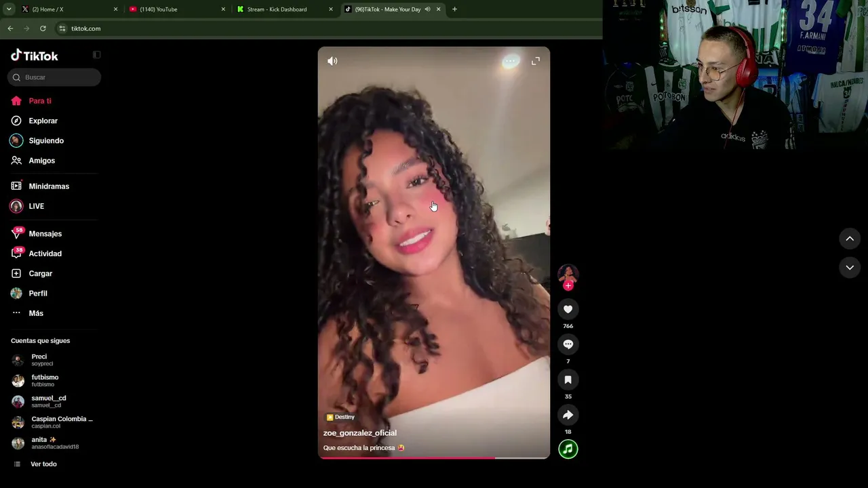
Task: View site information for tiktok.com
Action: tap(62, 28)
